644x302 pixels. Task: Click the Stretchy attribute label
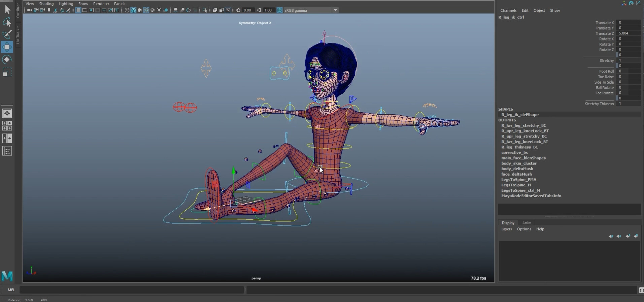[607, 61]
